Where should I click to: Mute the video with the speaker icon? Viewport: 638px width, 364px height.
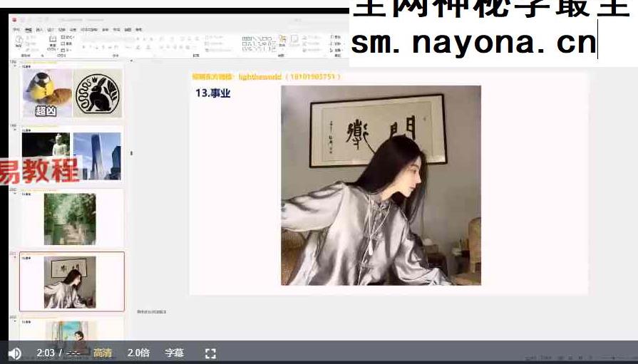coord(15,353)
